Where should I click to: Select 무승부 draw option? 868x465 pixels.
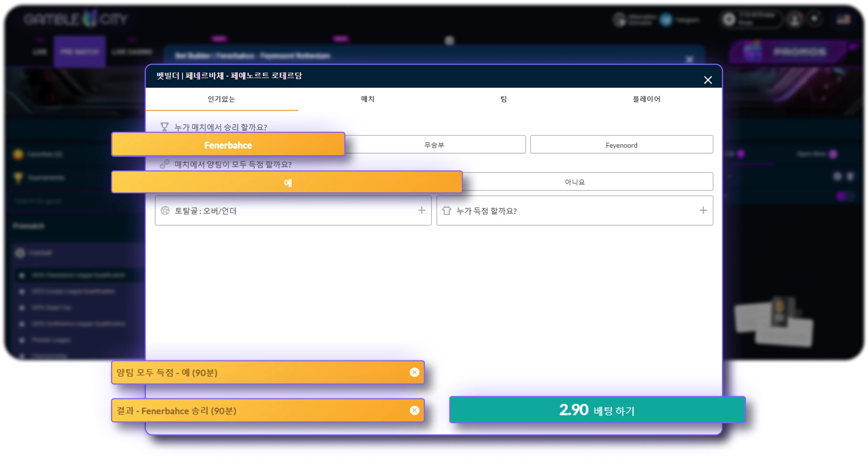point(434,145)
